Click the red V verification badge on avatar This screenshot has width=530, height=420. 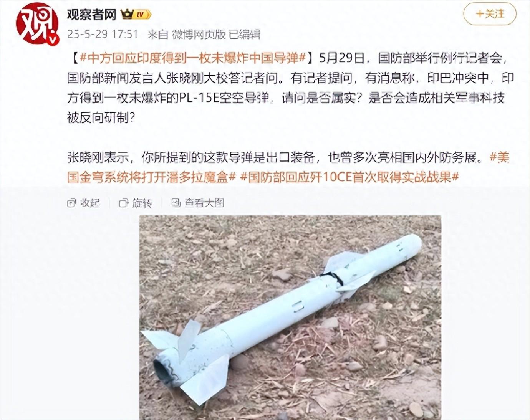(x=53, y=39)
